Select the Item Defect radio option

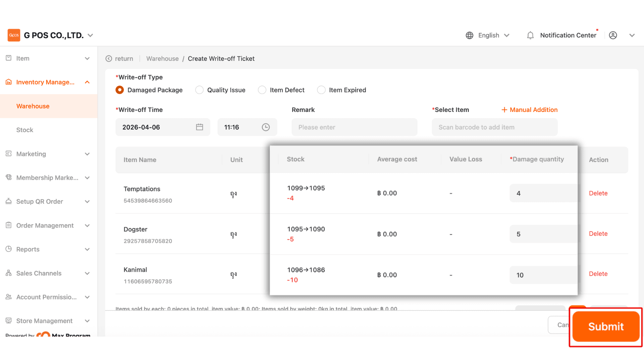pos(262,90)
